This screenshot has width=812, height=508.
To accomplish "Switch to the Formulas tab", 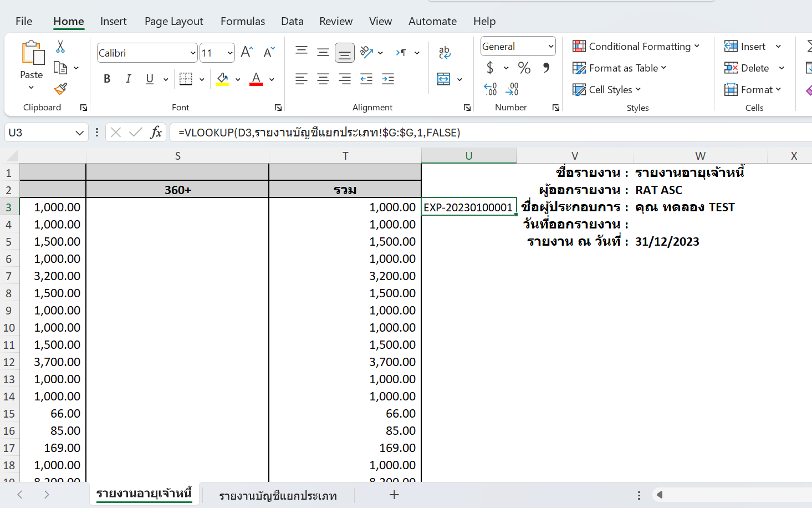I will click(x=243, y=21).
